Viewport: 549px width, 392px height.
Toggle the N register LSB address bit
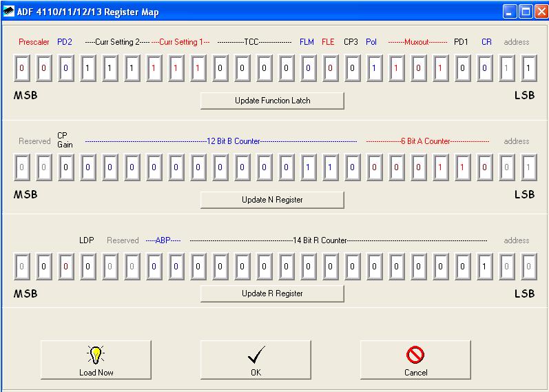tap(528, 167)
